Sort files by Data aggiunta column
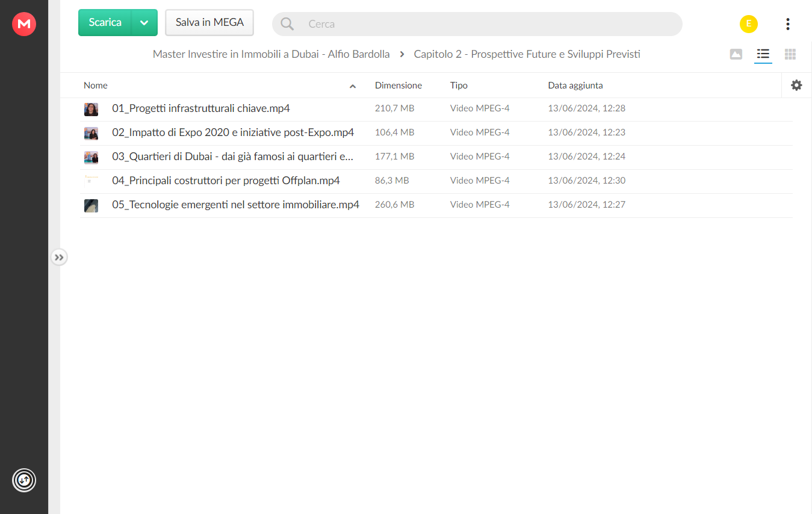 coord(575,85)
